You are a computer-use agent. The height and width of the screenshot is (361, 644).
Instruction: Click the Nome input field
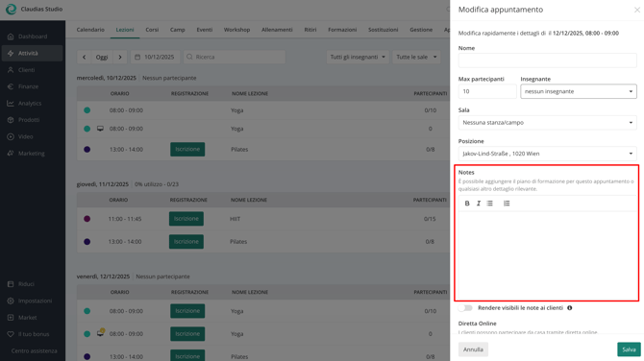(x=548, y=60)
